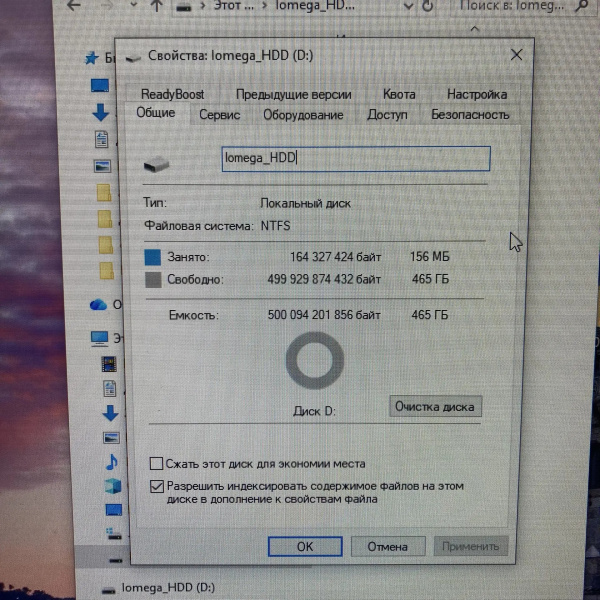The image size is (600, 600).
Task: Open the Квота tab
Action: tap(399, 94)
